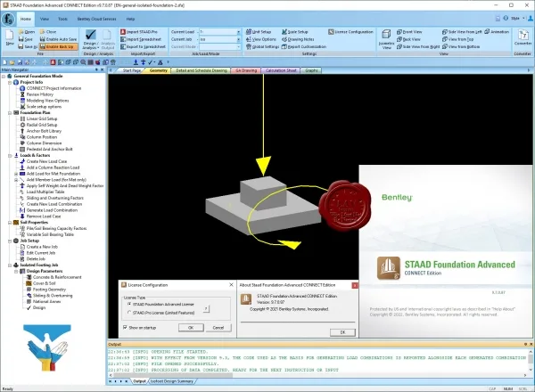Open a file with Open icon
Image resolution: width=535 pixels, height=392 pixels.
point(27,32)
